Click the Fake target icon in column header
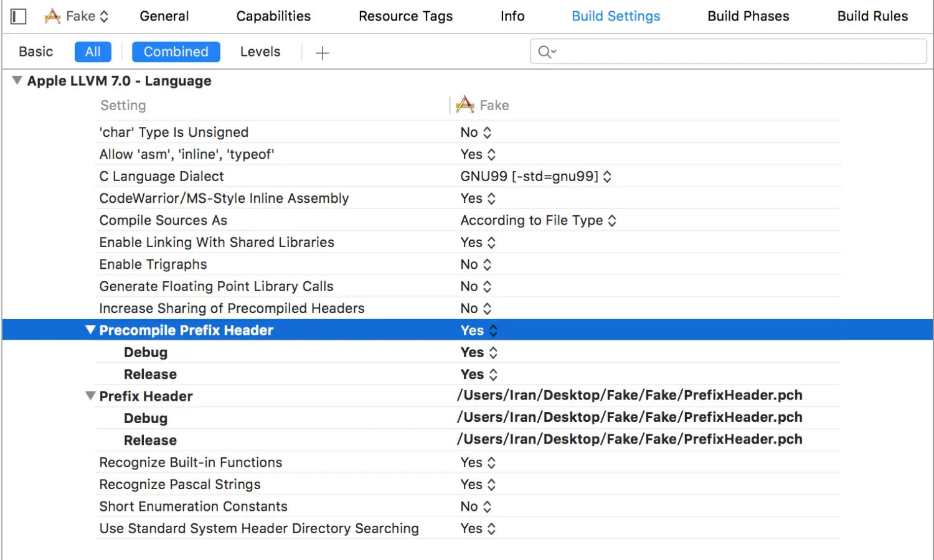The image size is (934, 560). [x=465, y=105]
